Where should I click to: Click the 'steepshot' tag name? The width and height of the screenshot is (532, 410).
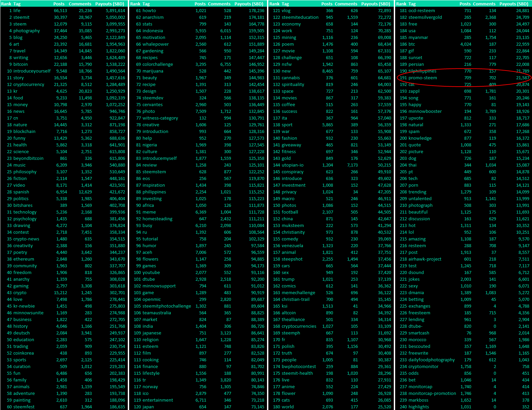tap(292, 259)
